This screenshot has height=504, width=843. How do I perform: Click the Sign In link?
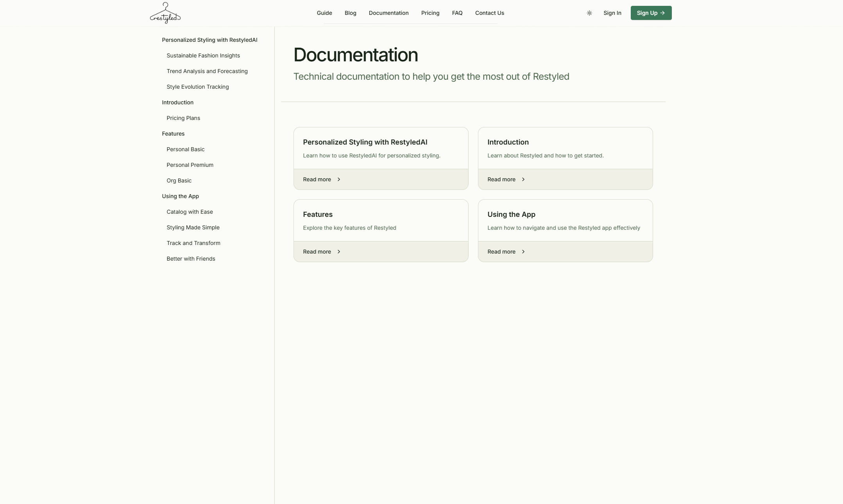click(x=612, y=13)
